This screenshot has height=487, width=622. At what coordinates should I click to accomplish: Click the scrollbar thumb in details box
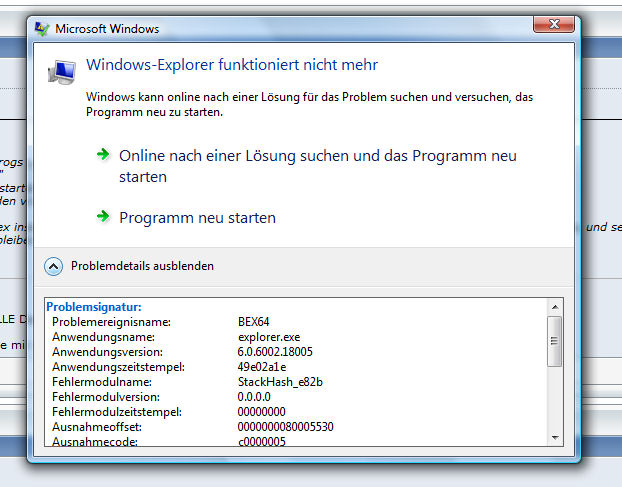coord(555,341)
